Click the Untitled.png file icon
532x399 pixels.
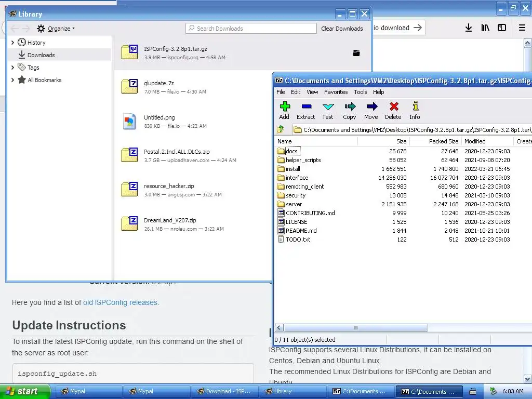(x=129, y=121)
